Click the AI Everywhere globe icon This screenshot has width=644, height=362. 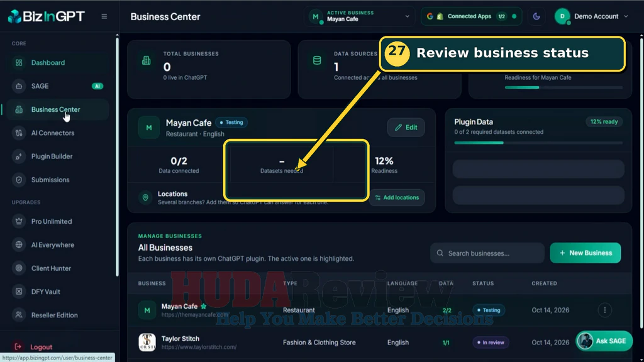click(x=19, y=244)
